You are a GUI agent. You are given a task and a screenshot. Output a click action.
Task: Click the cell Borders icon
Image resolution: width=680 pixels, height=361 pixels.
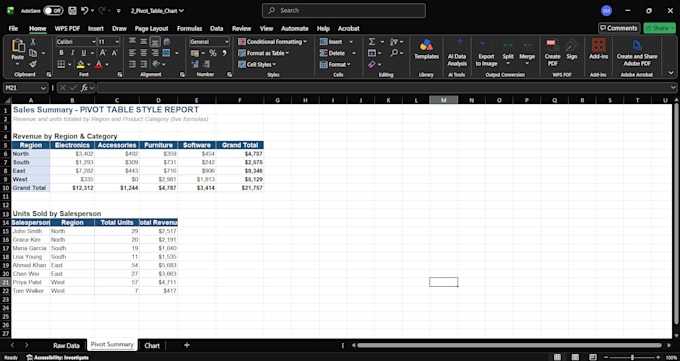pos(61,64)
